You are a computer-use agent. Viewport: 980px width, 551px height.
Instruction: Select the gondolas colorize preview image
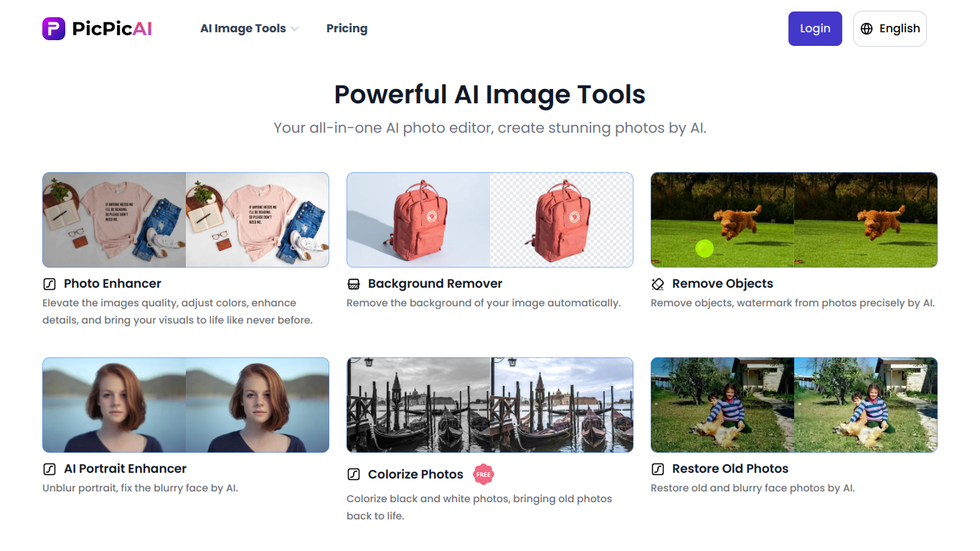coord(490,405)
